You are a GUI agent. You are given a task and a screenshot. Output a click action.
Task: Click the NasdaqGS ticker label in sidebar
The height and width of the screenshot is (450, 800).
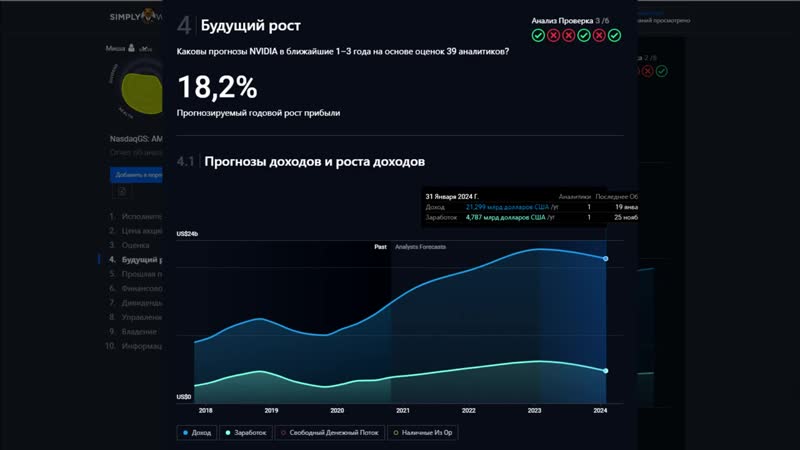[x=136, y=139]
